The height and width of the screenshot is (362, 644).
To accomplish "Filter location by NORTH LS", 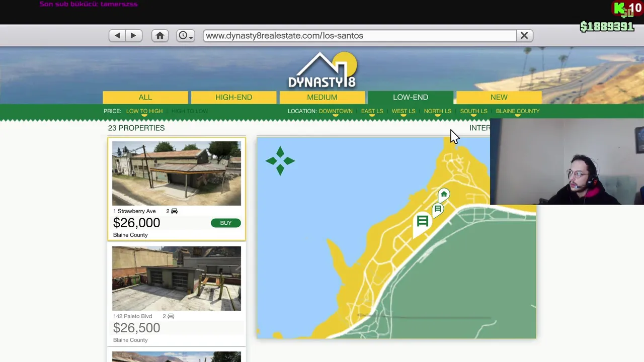I will [x=438, y=111].
